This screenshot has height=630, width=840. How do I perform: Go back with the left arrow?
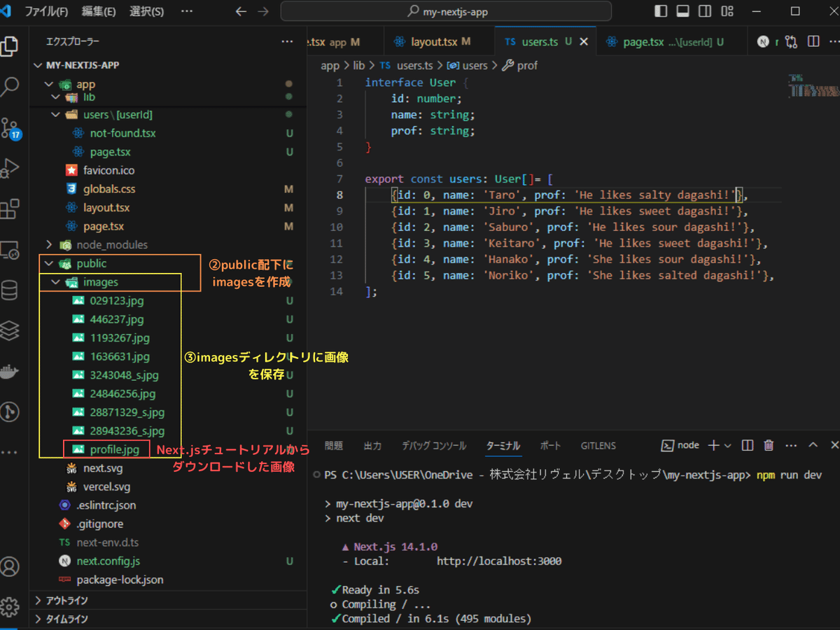(241, 11)
